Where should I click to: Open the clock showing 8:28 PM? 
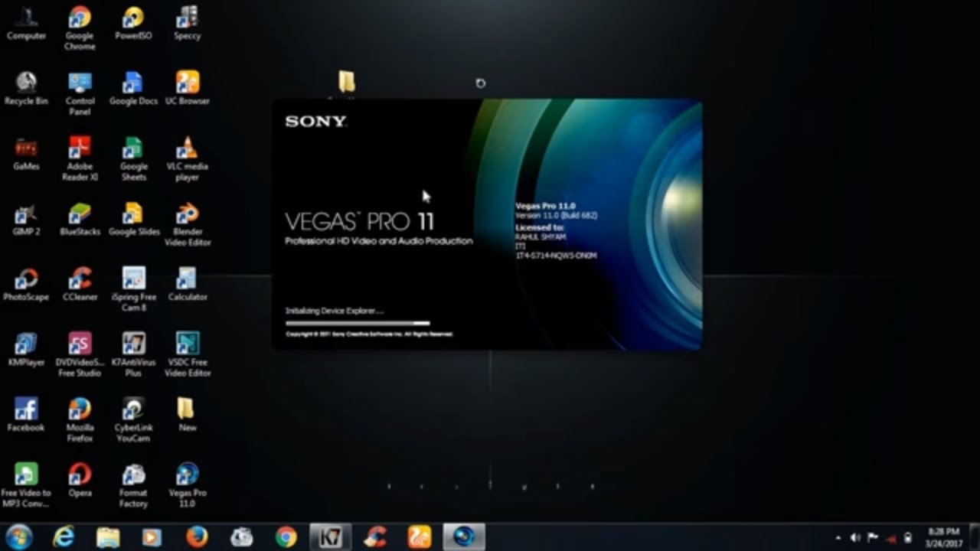pyautogui.click(x=943, y=537)
